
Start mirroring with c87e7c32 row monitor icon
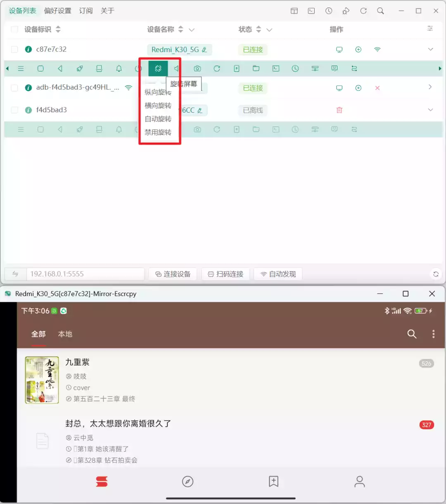coord(339,50)
